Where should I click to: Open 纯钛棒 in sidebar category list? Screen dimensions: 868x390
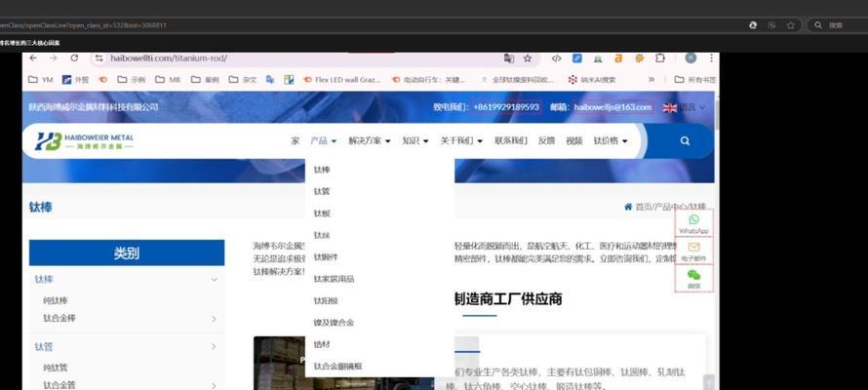click(x=56, y=301)
